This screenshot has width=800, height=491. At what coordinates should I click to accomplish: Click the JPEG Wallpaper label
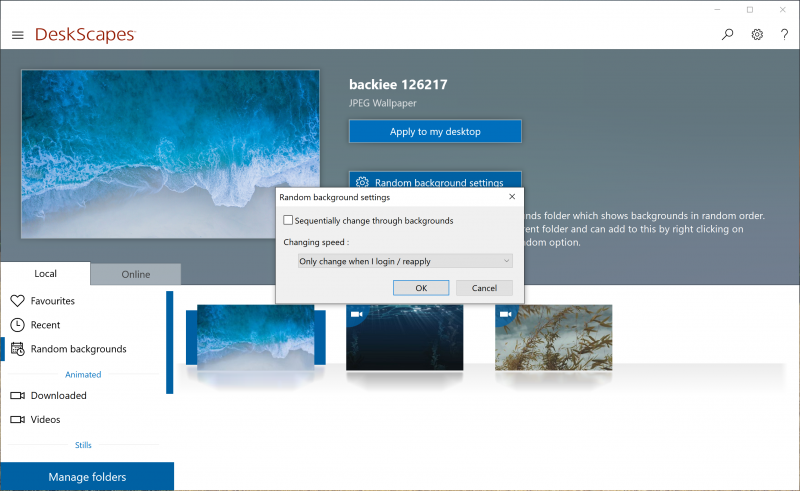click(x=383, y=103)
